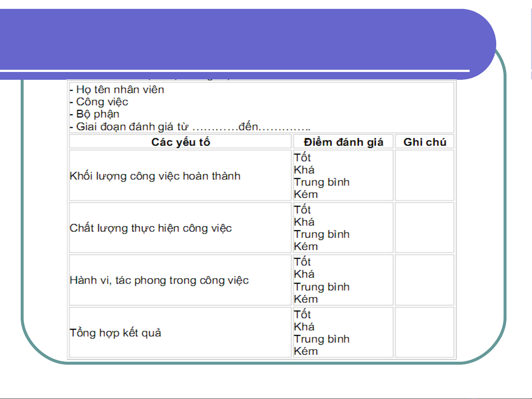Click 'Giai đoạn đánh giá từ' line
The width and height of the screenshot is (532, 399).
190,127
